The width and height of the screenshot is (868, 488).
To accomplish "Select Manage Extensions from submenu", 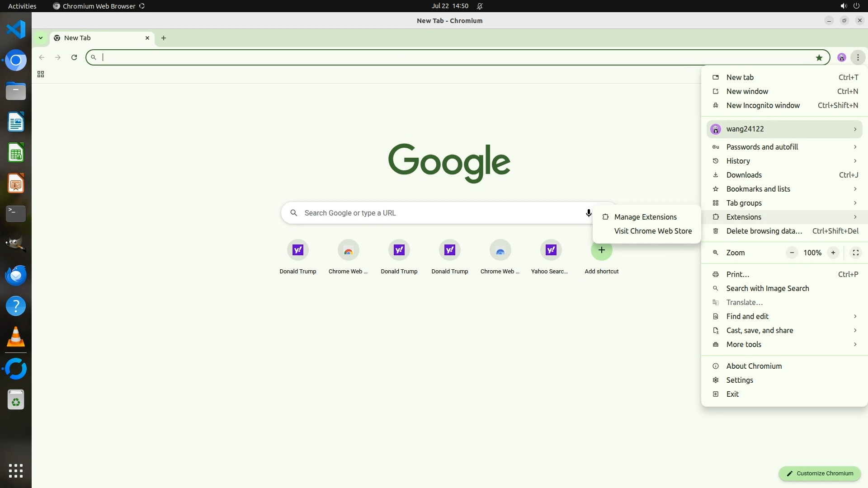I will [x=645, y=217].
